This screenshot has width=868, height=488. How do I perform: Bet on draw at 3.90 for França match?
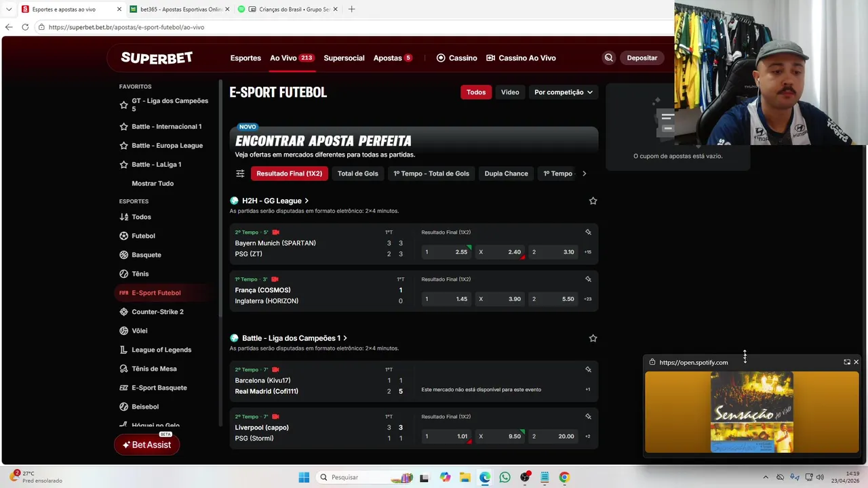coord(500,299)
